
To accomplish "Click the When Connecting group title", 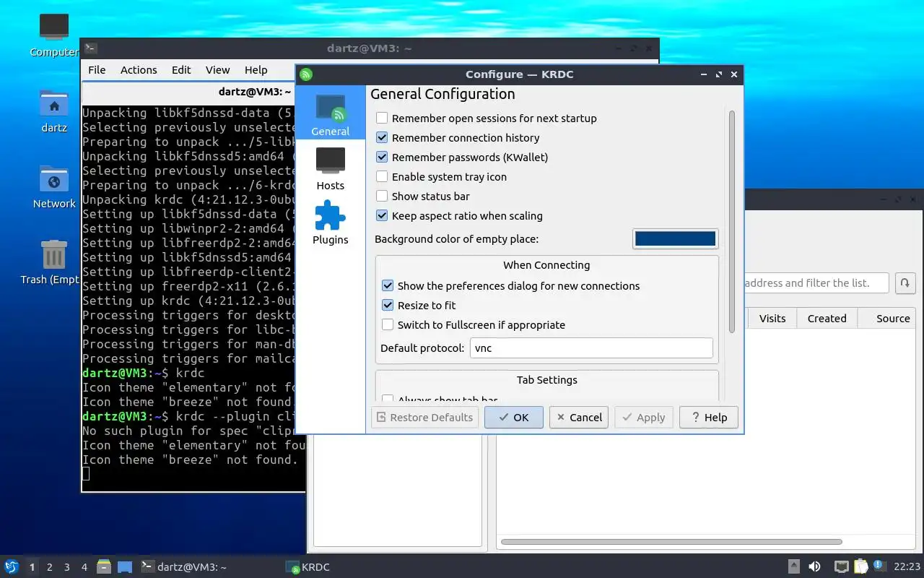I will coord(546,265).
